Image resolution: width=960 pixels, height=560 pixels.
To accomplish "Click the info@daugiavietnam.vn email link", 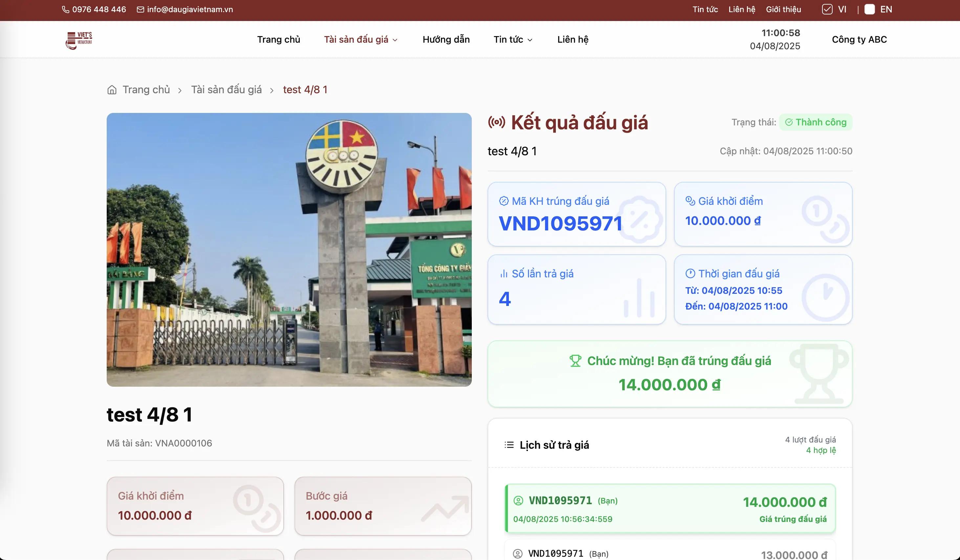I will click(190, 10).
